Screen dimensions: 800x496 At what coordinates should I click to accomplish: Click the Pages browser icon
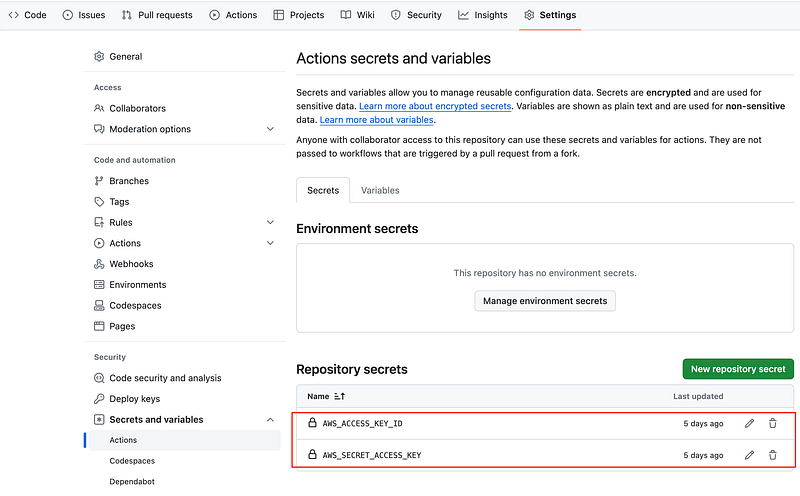(99, 326)
